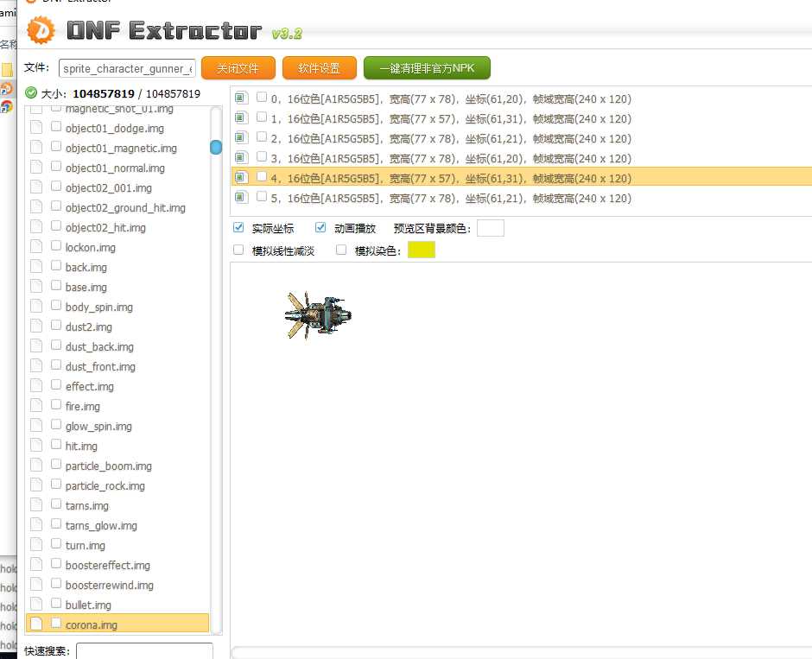Screen dimensions: 812x659
Task: Click the DNF Extractor gear logo icon
Action: pos(41,30)
